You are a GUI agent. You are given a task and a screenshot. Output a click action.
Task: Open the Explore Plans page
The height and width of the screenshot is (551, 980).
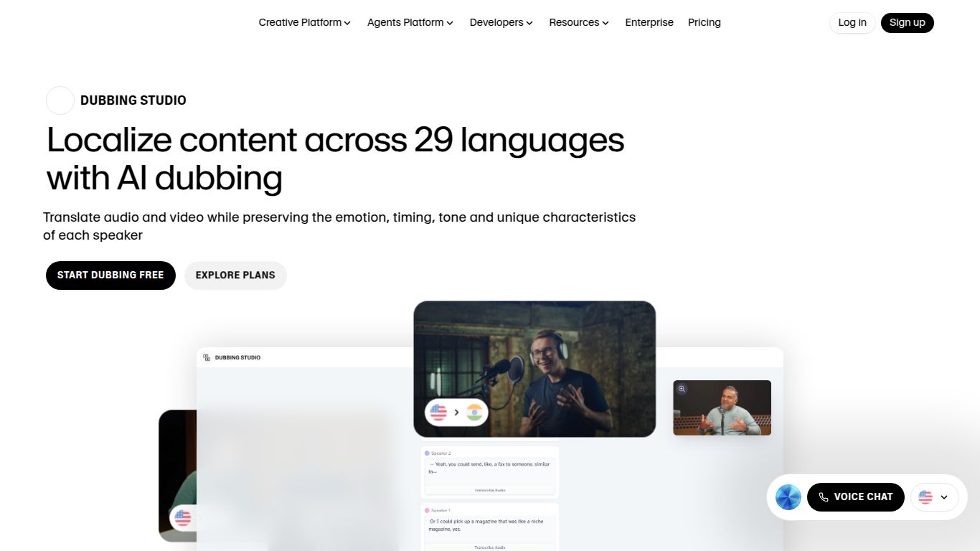click(235, 275)
